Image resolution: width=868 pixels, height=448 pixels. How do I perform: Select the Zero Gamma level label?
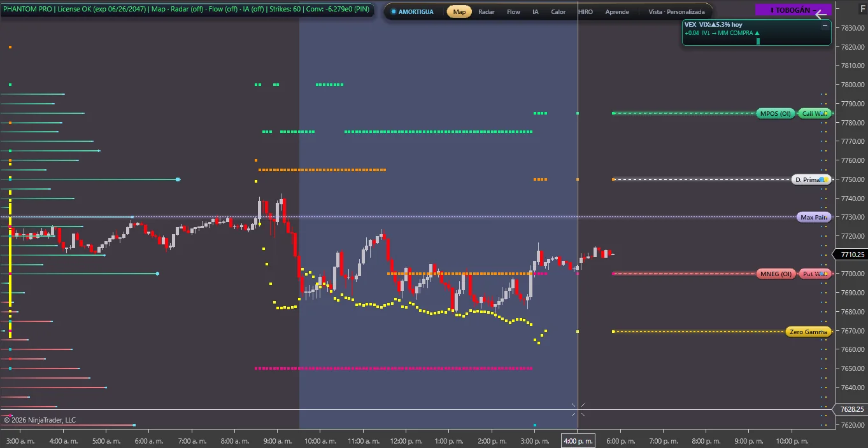809,332
